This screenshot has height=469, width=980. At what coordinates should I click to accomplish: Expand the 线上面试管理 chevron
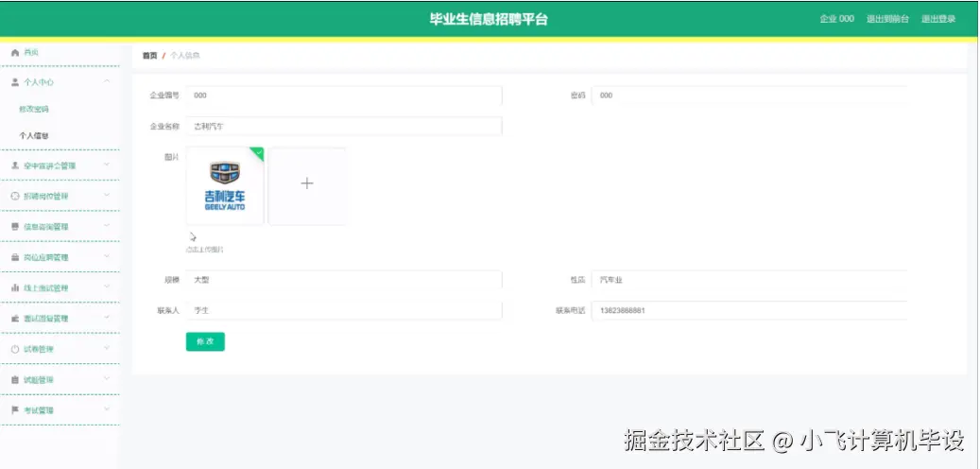(x=107, y=287)
